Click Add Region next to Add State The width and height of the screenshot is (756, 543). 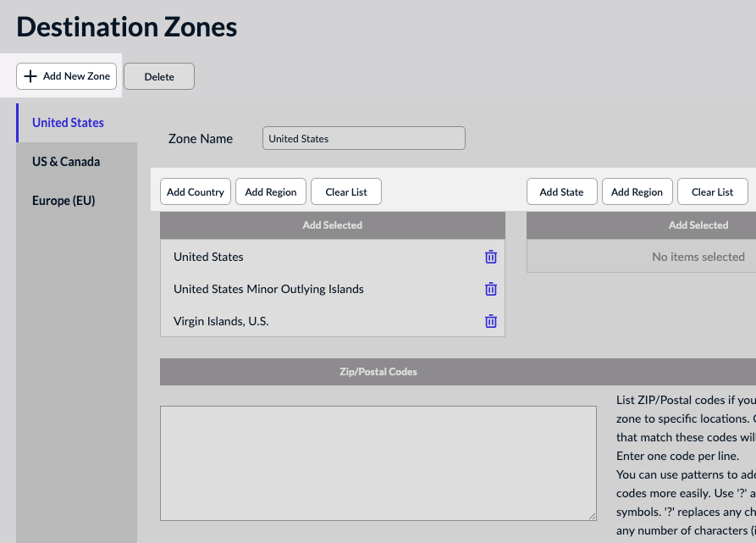(x=637, y=192)
